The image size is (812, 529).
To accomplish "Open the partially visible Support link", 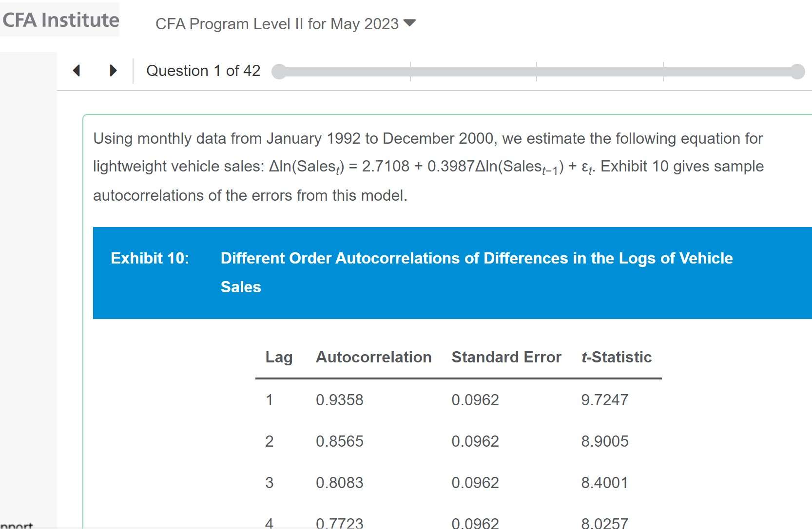I will 17,526.
